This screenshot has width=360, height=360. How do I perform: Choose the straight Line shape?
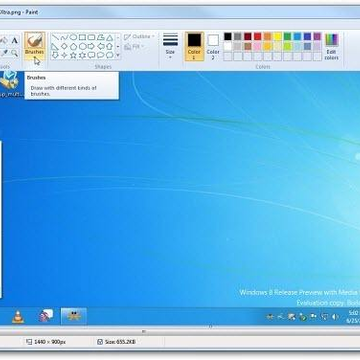(x=55, y=37)
